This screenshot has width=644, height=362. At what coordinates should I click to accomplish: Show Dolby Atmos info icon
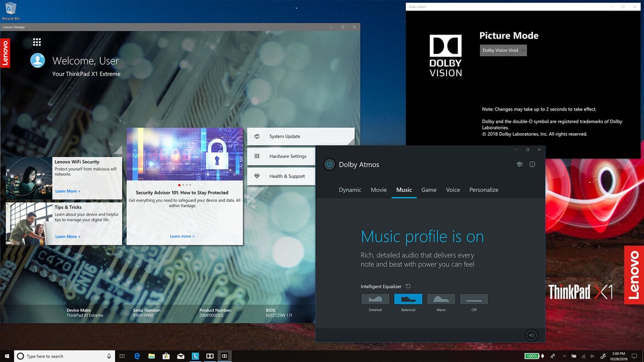(532, 164)
